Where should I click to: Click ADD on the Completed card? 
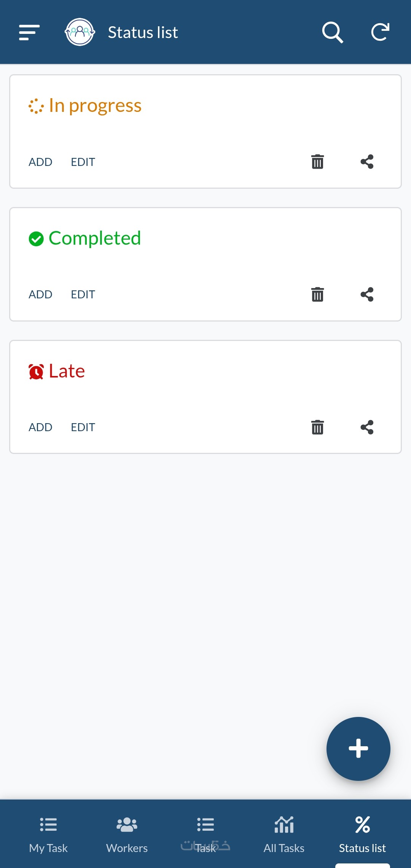[x=40, y=295]
